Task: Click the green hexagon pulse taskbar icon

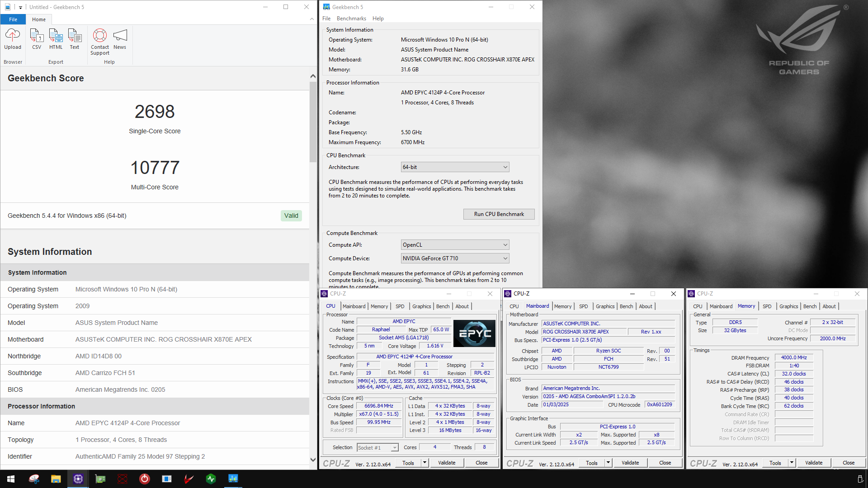Action: [211, 479]
